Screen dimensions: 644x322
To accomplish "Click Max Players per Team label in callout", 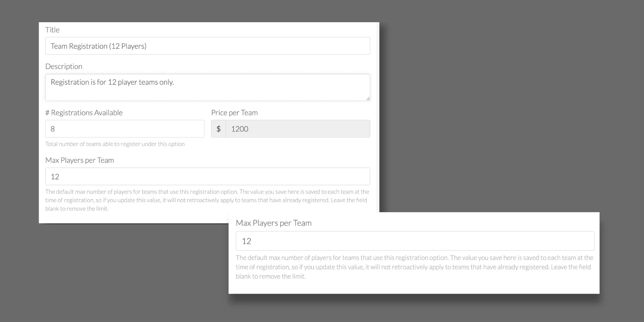I will pyautogui.click(x=274, y=223).
